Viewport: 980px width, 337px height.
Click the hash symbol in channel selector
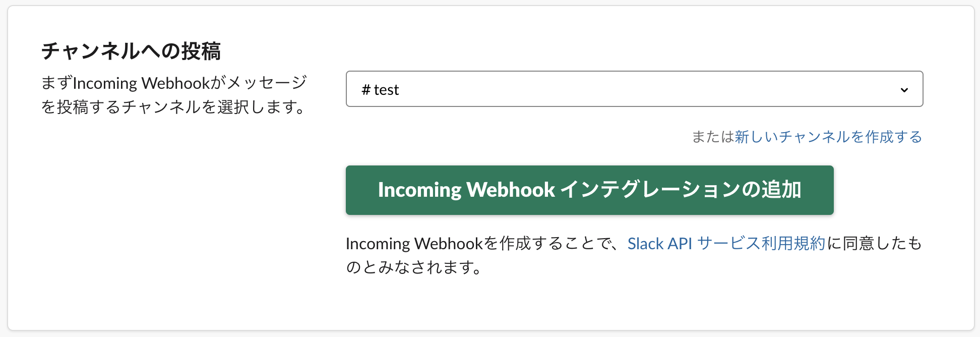point(366,90)
